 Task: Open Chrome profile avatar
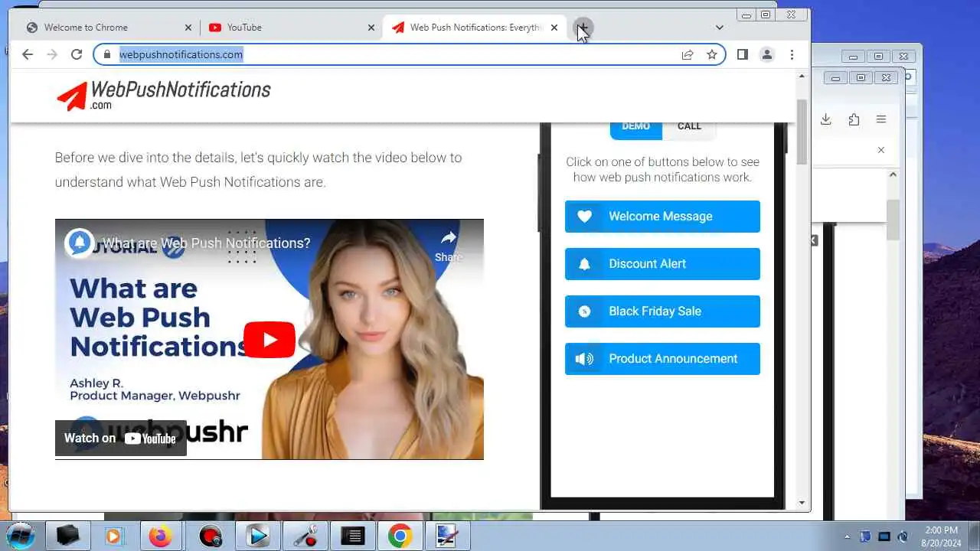(x=766, y=54)
